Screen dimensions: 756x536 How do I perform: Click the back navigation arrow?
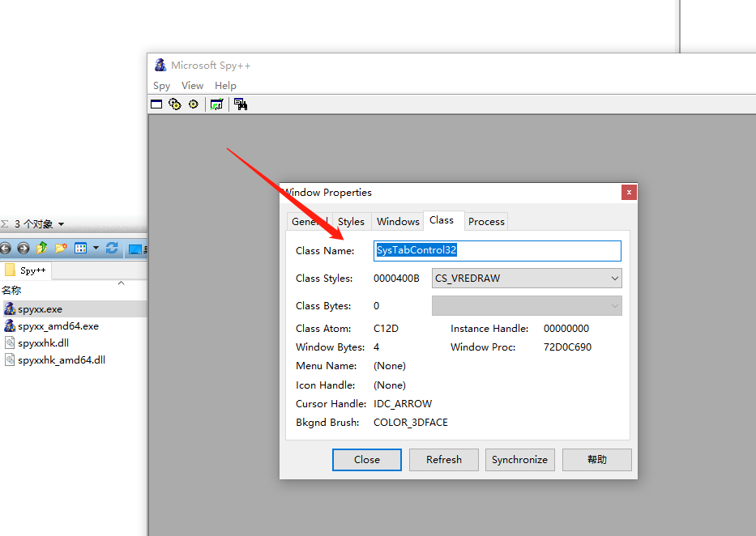click(x=6, y=249)
